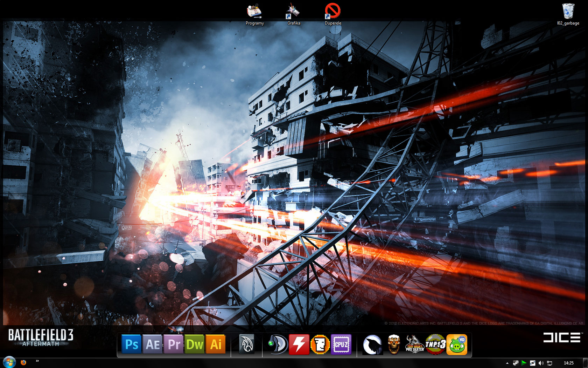Launch Photoshop from the dock
This screenshot has width=588, height=368.
(x=131, y=344)
